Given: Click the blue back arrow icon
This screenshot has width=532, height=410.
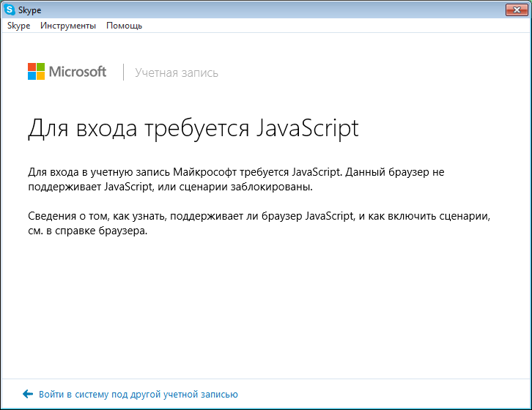Looking at the screenshot, I should point(28,394).
